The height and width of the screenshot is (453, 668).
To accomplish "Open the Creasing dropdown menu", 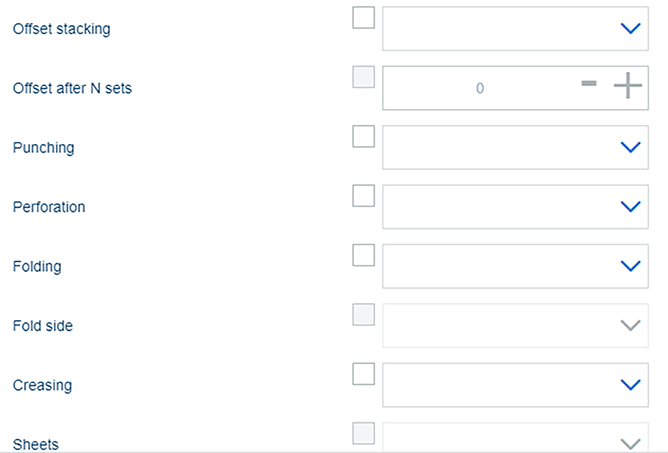I will point(629,384).
